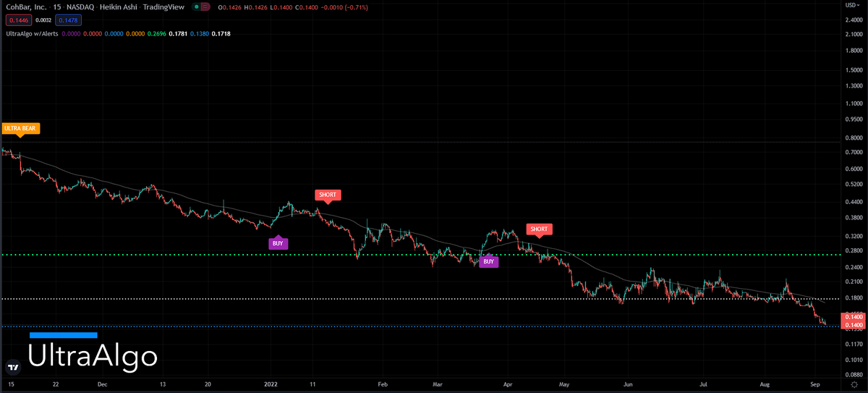Click the 2022 label on time axis
Screen dimensions: 868x393
tap(271, 384)
